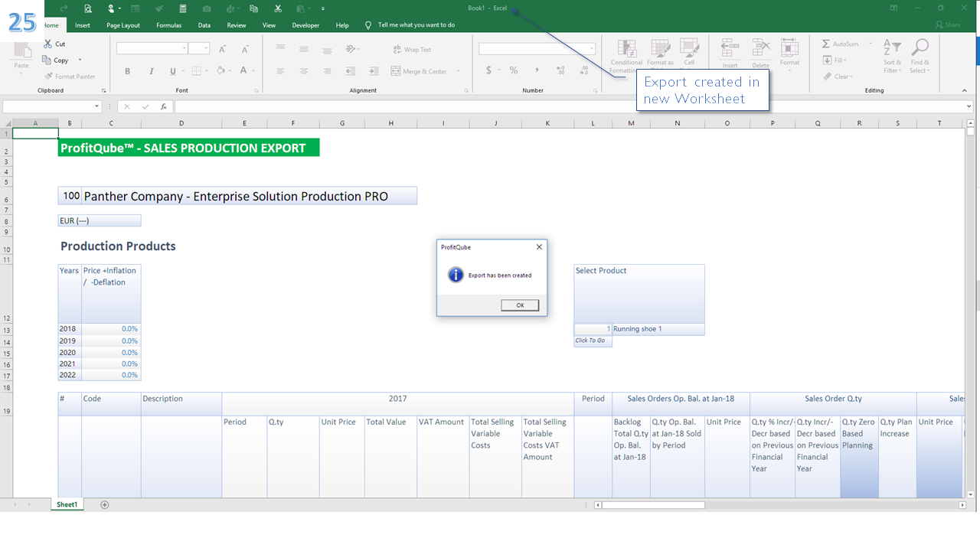Increase font size with larger A icon

222,49
